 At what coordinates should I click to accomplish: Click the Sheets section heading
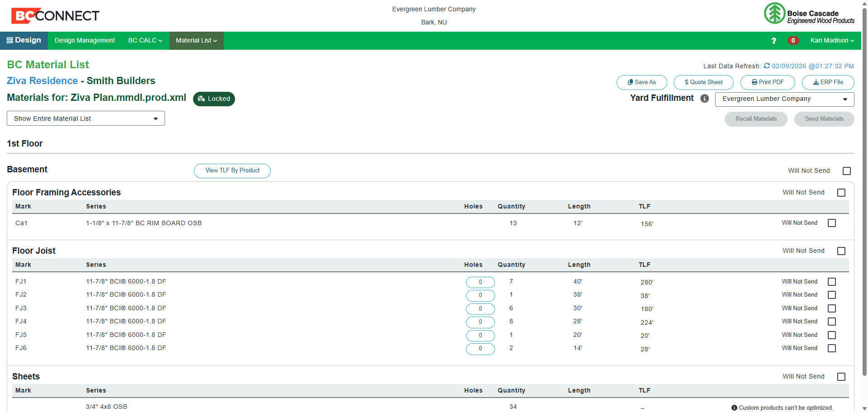tap(26, 377)
